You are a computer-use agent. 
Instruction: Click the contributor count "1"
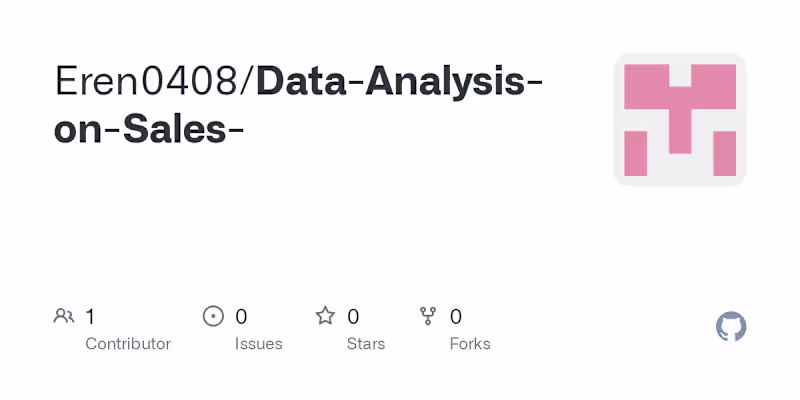pos(90,317)
